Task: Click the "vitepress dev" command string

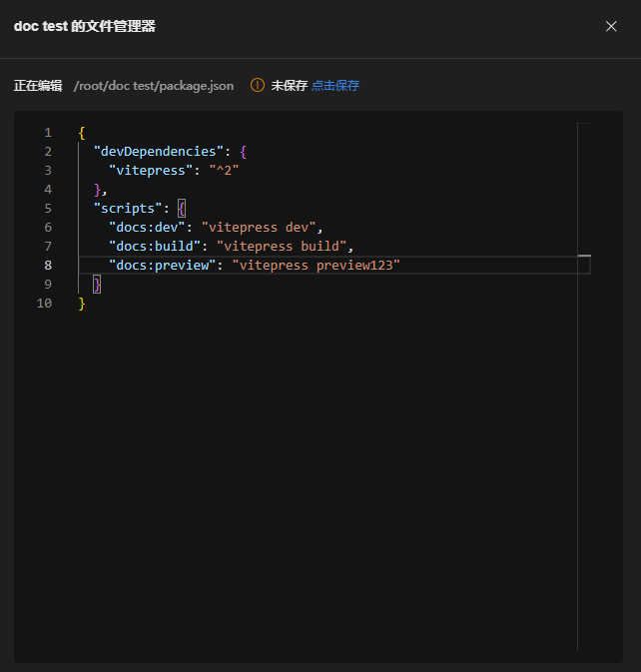Action: pyautogui.click(x=259, y=228)
